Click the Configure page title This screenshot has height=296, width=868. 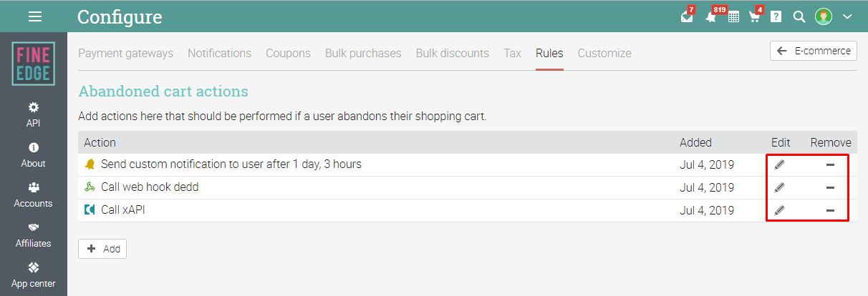click(120, 16)
